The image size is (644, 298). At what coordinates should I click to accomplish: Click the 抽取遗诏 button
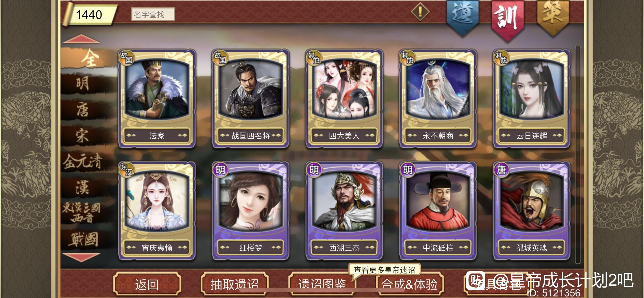[235, 284]
